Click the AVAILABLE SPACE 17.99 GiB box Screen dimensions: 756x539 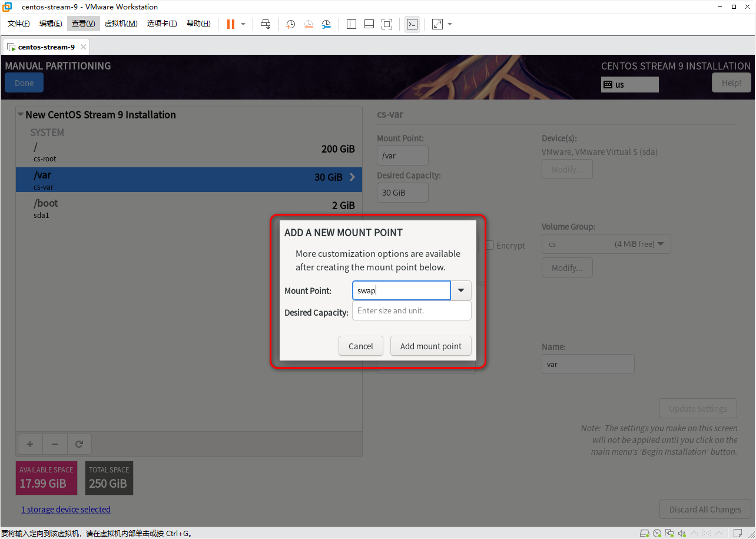pyautogui.click(x=47, y=478)
